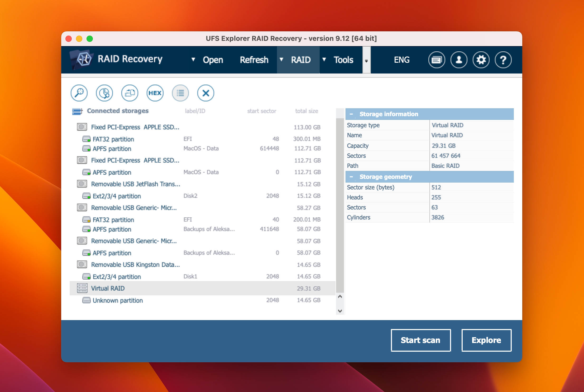
Task: Select Removable USB Kingston Data row
Action: (202, 264)
